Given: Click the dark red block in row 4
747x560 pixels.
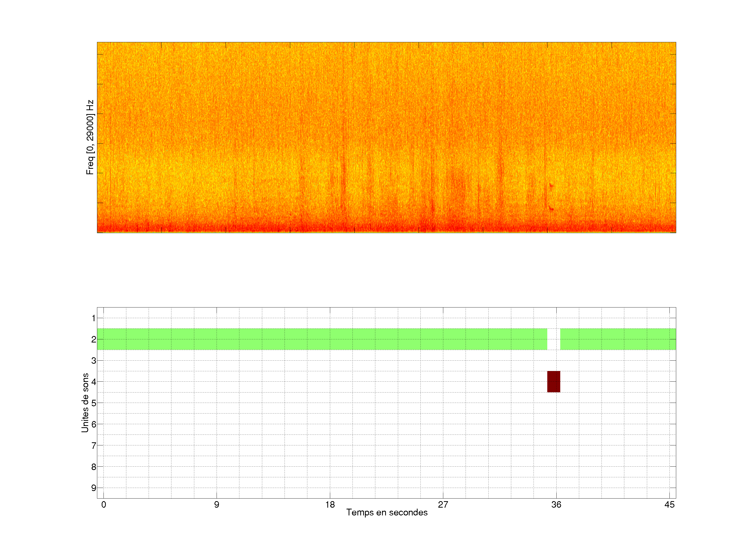Looking at the screenshot, I should click(554, 381).
